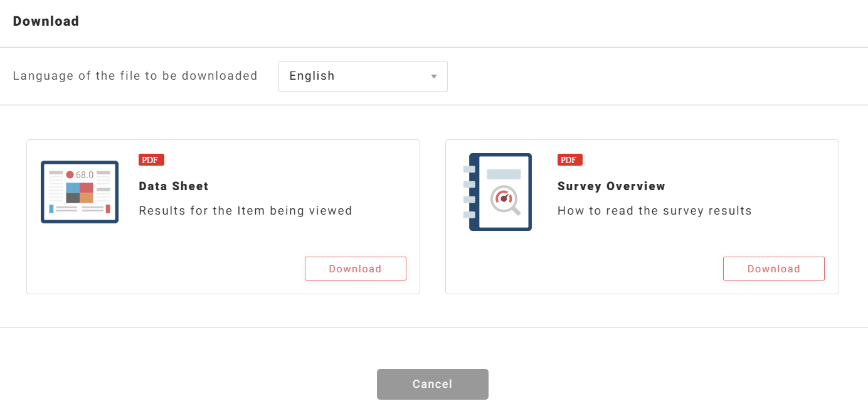Click the 68.0 score in Data Sheet icon
The image size is (868, 411).
[x=84, y=174]
